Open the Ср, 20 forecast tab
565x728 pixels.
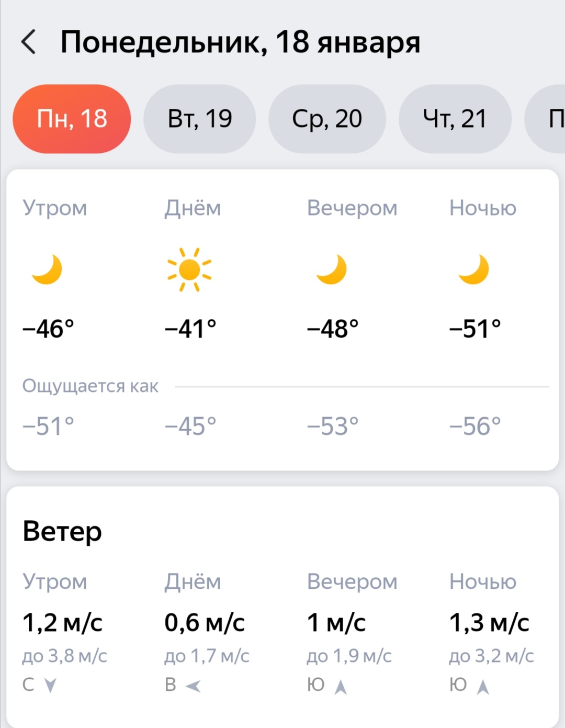coord(327,119)
